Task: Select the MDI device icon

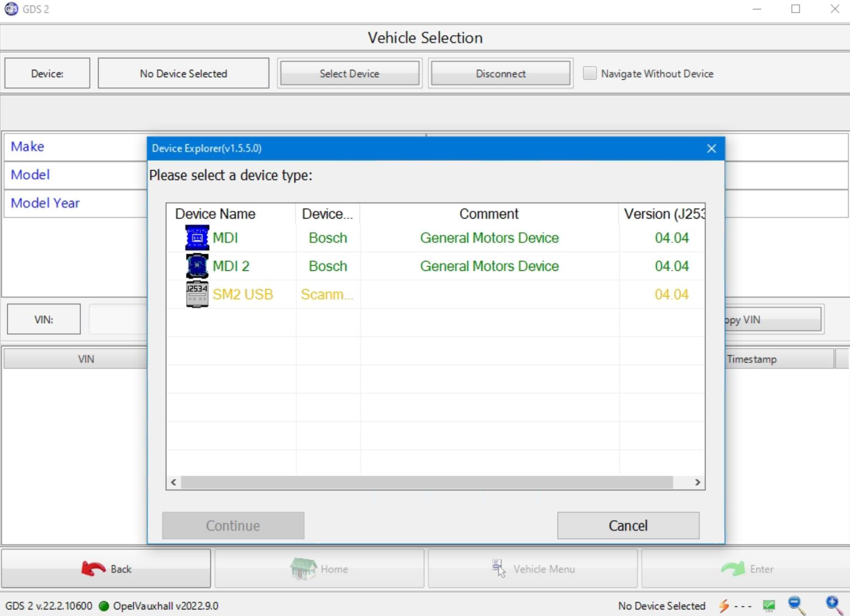Action: (196, 237)
